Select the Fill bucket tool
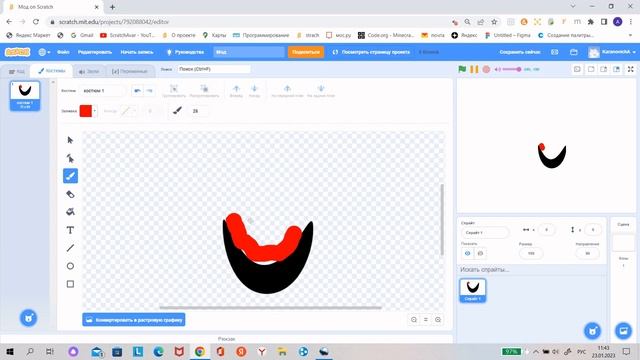This screenshot has width=640, height=360. (70, 212)
